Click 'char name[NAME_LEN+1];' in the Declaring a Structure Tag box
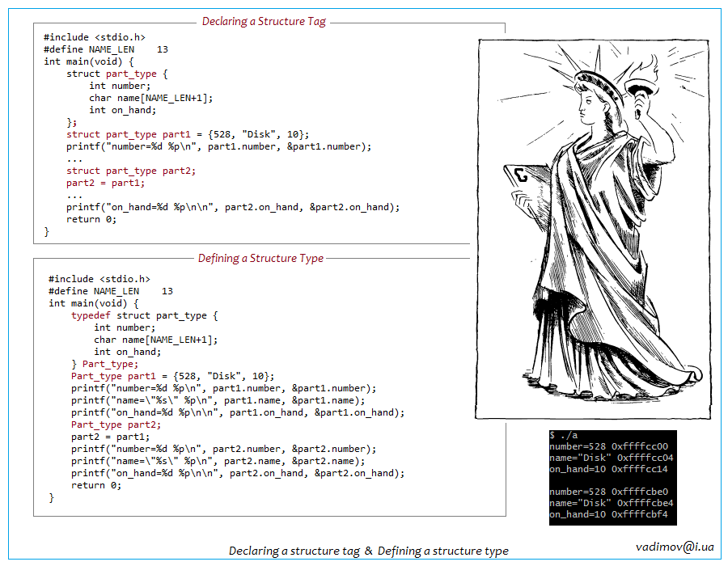Viewport: 728px width, 566px height. pos(151,98)
